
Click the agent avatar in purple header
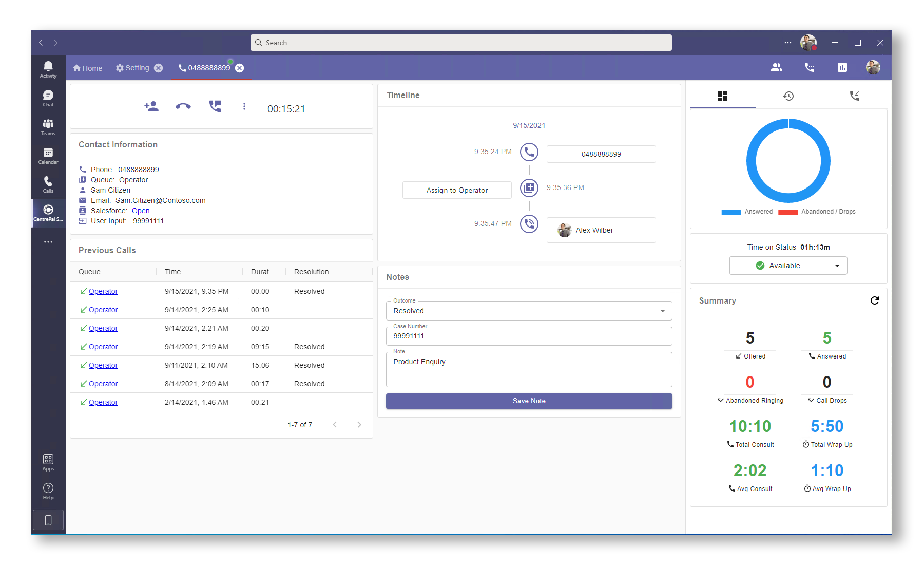(x=873, y=67)
